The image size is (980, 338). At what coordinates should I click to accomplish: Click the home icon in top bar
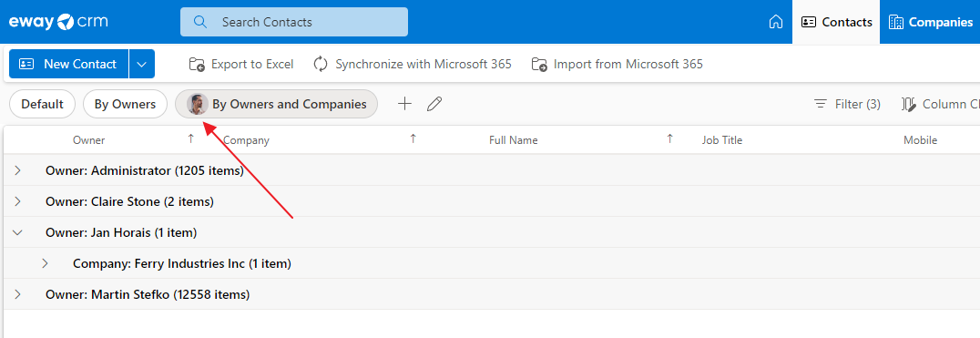[776, 22]
